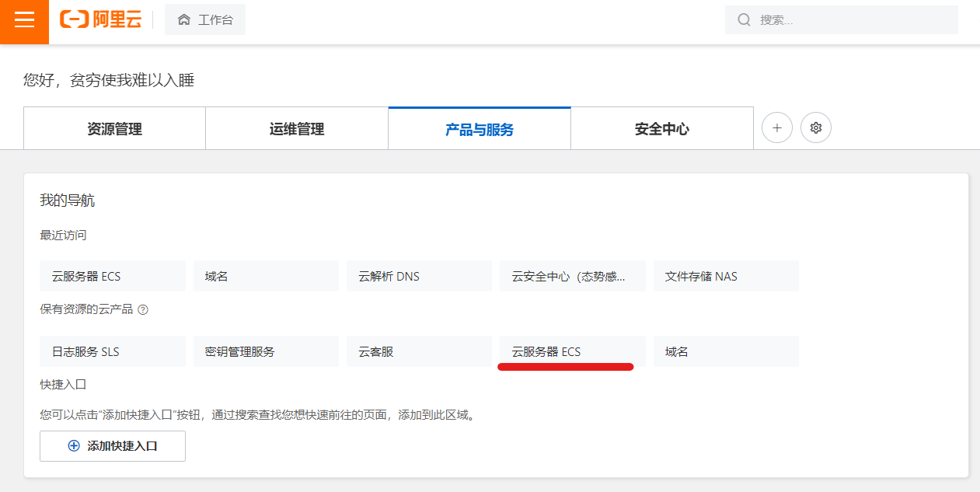Open 云服务器 ECS under 最近访问
This screenshot has width=980, height=492.
click(x=113, y=276)
